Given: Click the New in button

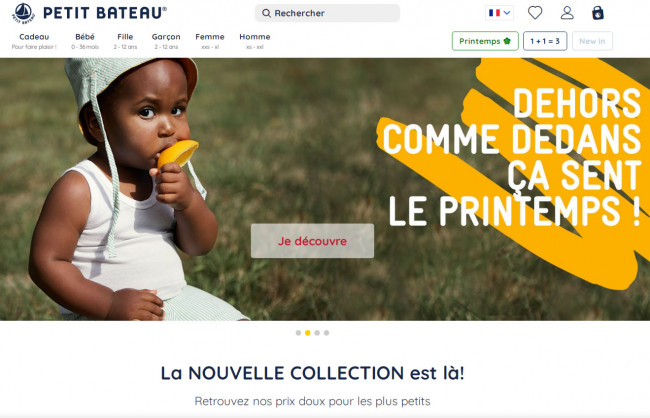Looking at the screenshot, I should pos(592,41).
